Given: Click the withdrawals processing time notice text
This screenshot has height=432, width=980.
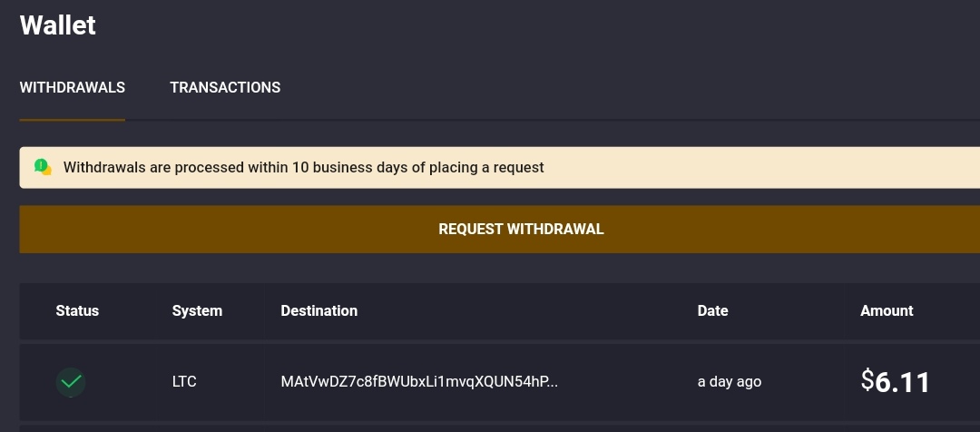Looking at the screenshot, I should tap(303, 168).
